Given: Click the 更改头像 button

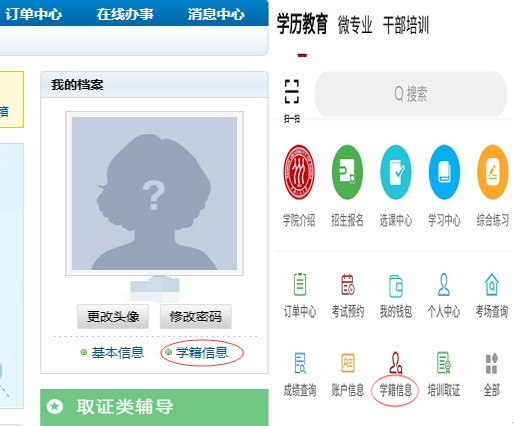Looking at the screenshot, I should coord(113,316).
